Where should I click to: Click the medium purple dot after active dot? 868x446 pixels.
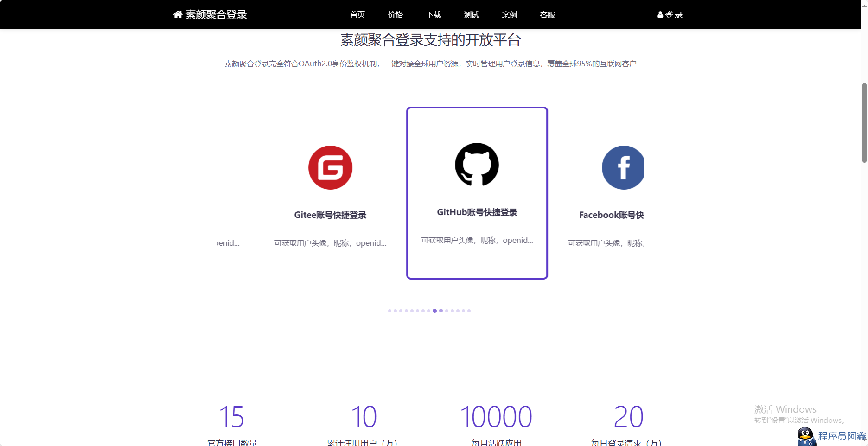[441, 311]
